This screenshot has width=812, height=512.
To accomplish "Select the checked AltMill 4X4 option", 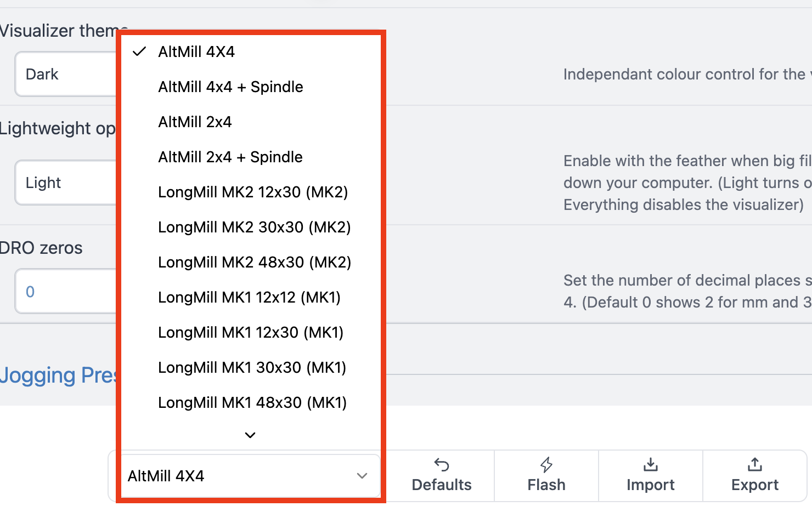I will [196, 52].
